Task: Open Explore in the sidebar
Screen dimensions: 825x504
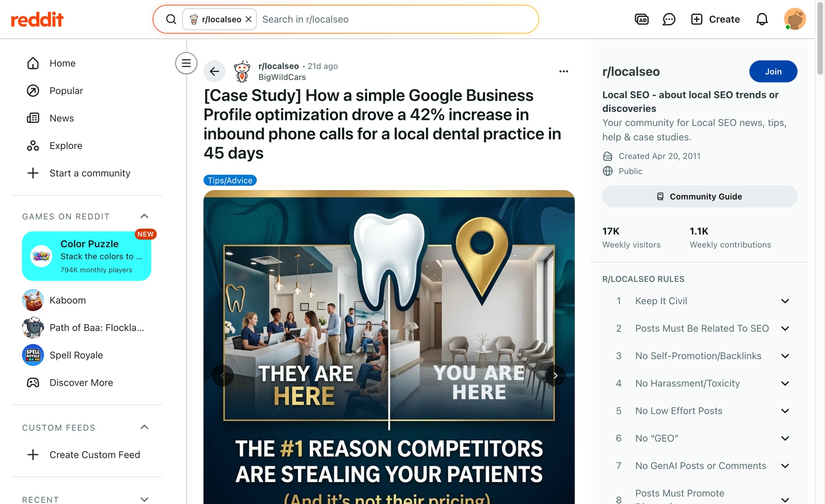Action: [87, 145]
